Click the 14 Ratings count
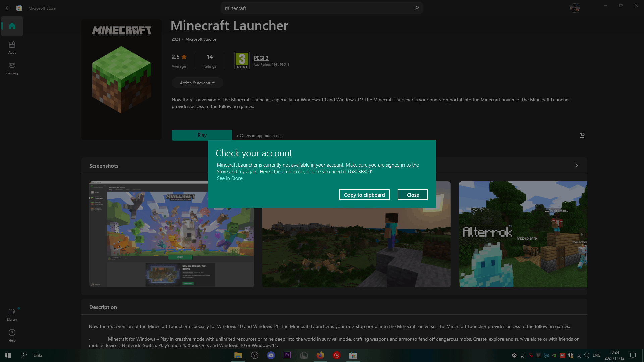Image resolution: width=644 pixels, height=362 pixels. tap(210, 61)
